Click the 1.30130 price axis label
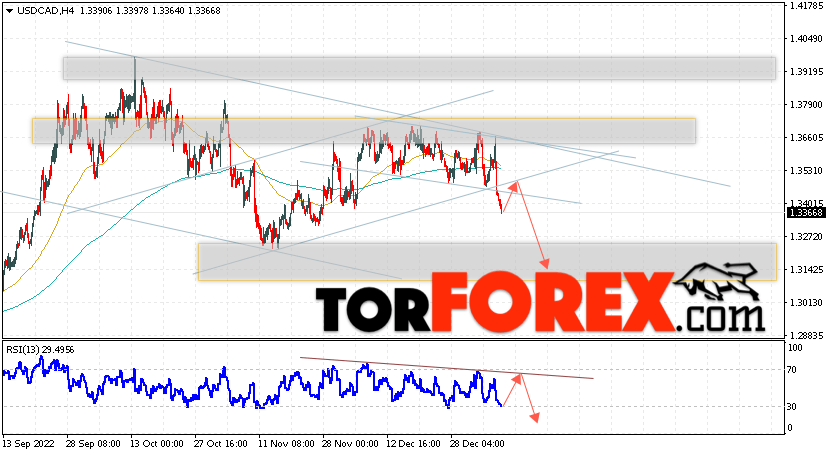The image size is (830, 455). coord(806,303)
